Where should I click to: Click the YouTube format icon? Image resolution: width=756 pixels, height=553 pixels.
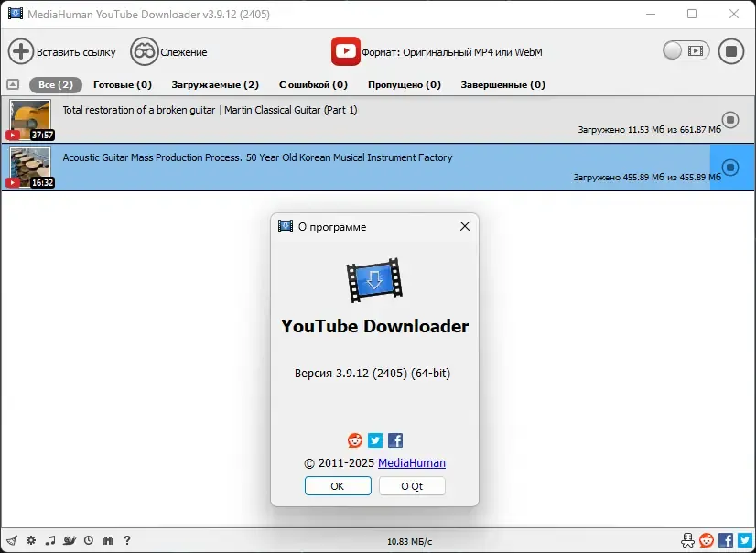pos(346,51)
